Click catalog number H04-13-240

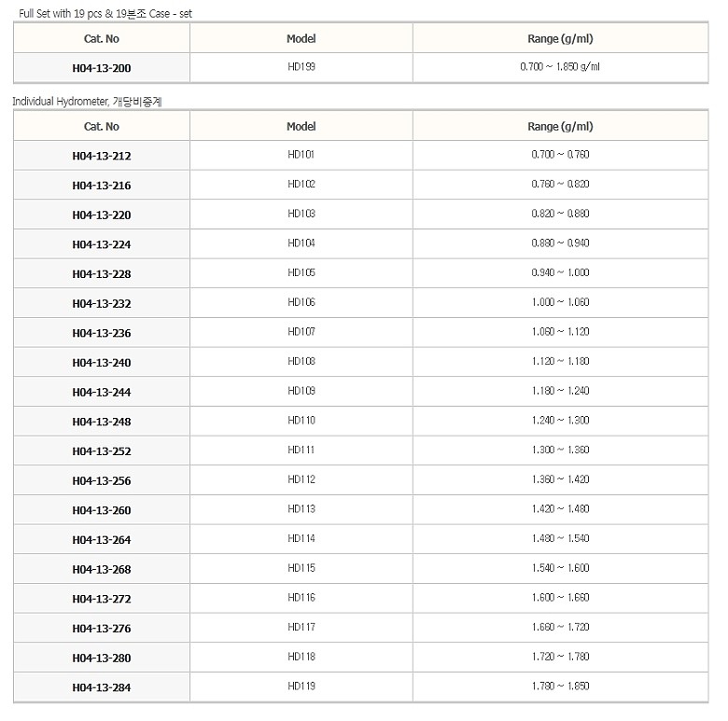click(102, 363)
